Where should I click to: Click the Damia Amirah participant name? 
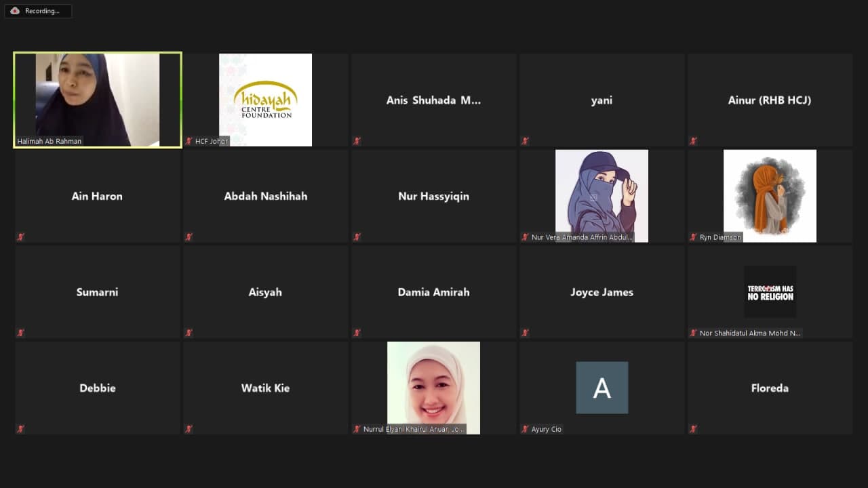click(x=433, y=292)
